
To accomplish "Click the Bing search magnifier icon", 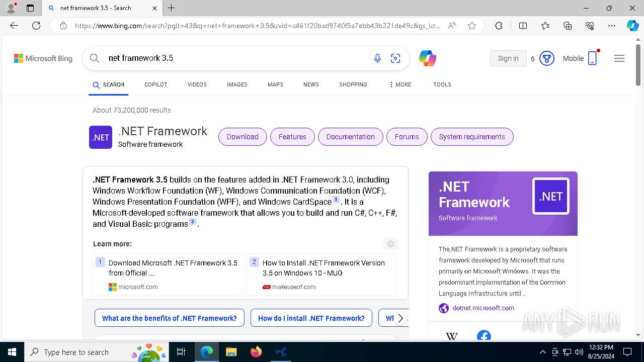I will click(x=94, y=58).
